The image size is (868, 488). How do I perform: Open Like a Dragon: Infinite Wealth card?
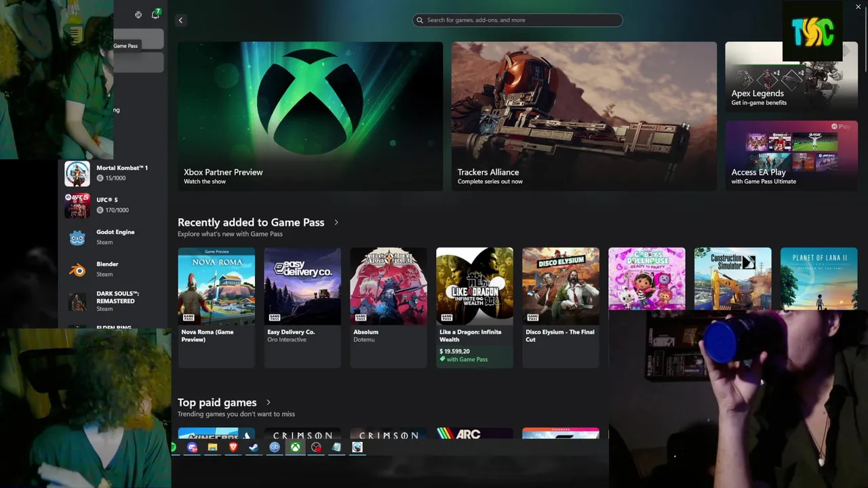(475, 308)
